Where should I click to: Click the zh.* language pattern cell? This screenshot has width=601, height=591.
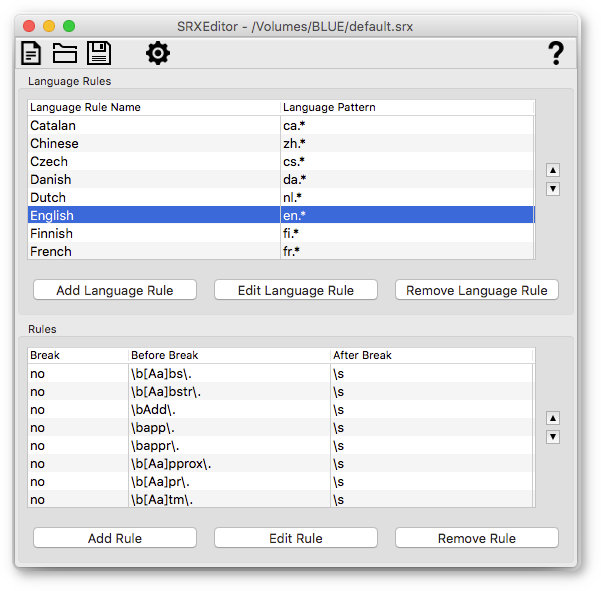point(407,143)
